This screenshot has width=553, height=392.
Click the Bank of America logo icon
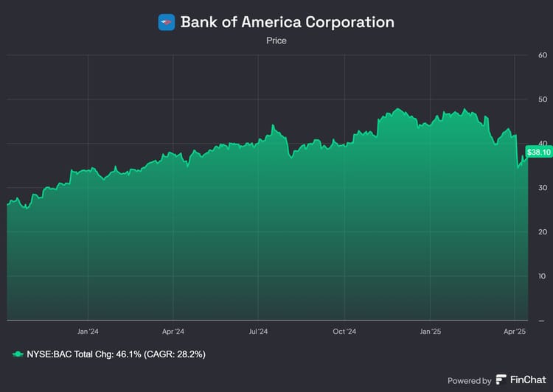tap(167, 22)
